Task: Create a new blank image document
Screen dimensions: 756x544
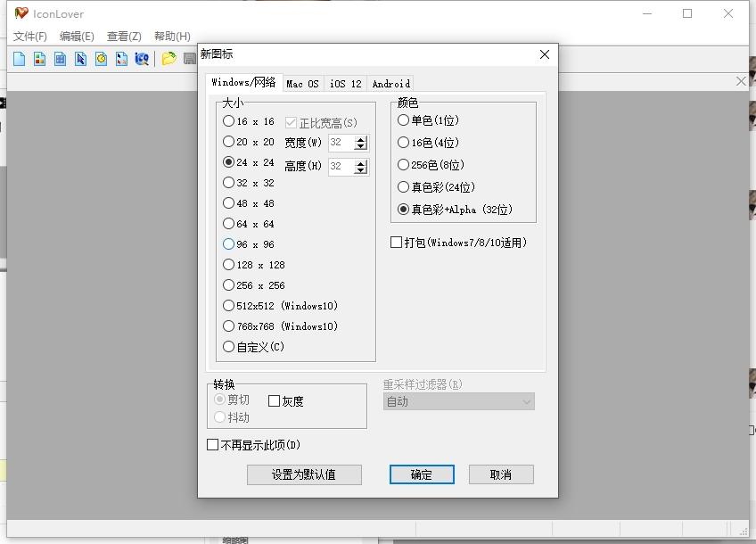Action: tap(19, 58)
